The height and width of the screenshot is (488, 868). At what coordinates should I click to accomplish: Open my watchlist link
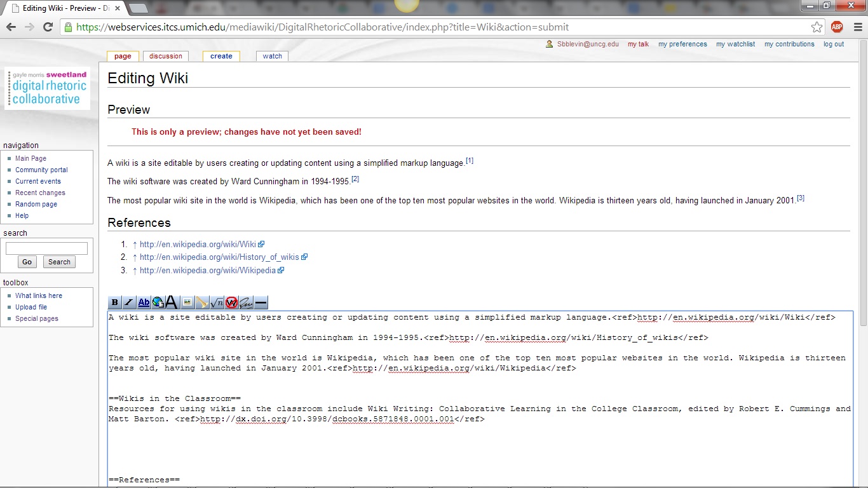pos(736,44)
